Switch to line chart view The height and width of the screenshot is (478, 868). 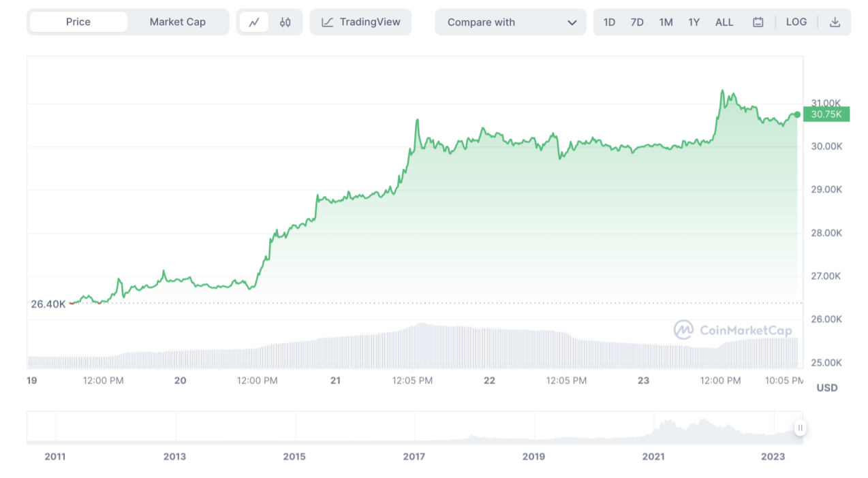[x=254, y=22]
